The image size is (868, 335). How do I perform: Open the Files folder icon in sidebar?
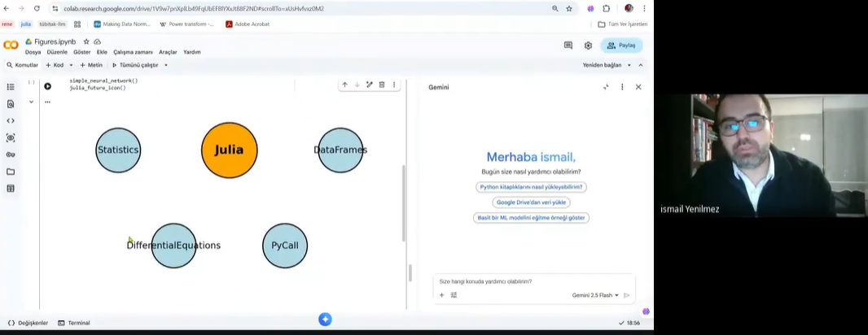tap(11, 172)
